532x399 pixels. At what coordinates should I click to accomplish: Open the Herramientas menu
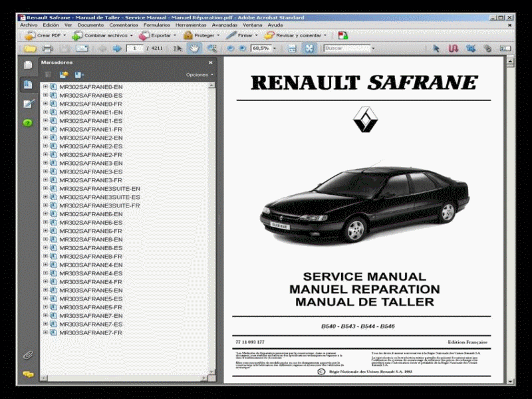(x=191, y=25)
